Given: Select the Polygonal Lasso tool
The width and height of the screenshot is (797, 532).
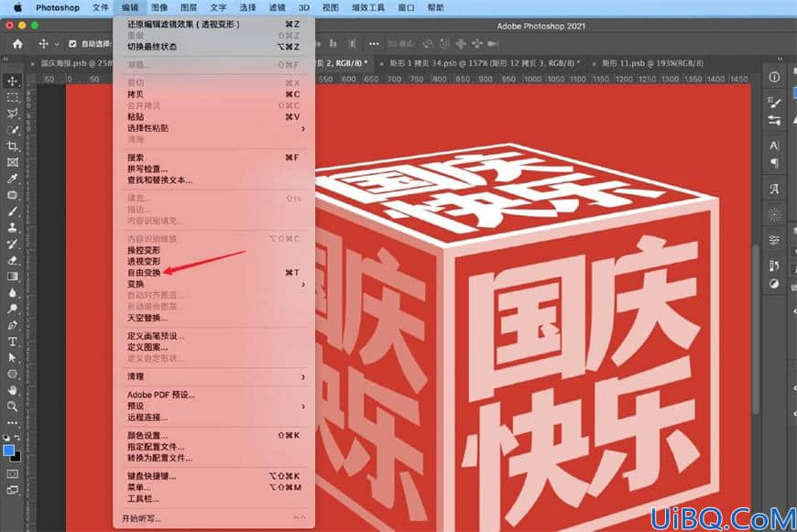Looking at the screenshot, I should point(12,114).
